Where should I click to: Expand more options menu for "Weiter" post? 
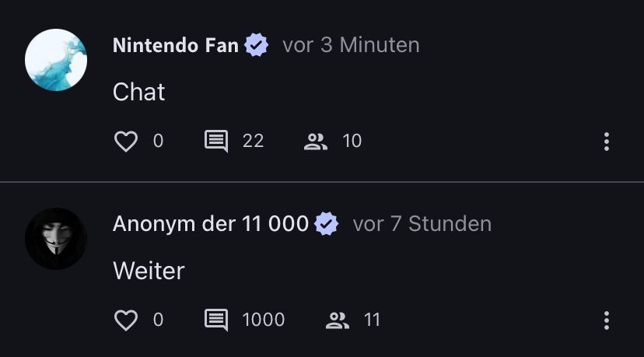(606, 320)
